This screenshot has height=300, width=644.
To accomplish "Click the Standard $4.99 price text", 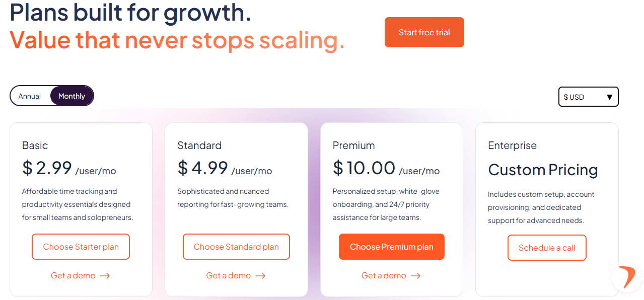I will pyautogui.click(x=203, y=168).
